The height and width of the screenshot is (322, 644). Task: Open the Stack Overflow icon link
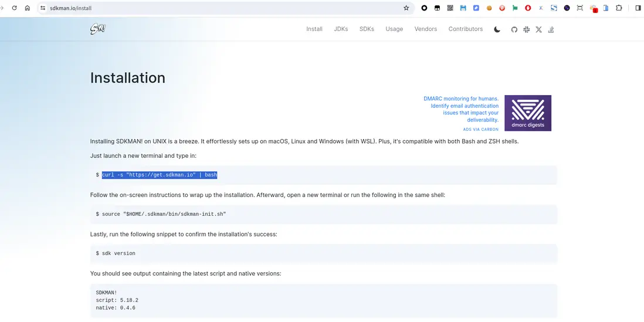click(551, 29)
